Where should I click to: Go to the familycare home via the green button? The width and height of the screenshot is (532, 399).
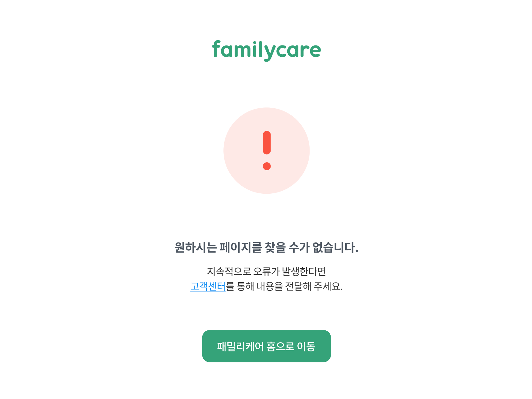266,346
